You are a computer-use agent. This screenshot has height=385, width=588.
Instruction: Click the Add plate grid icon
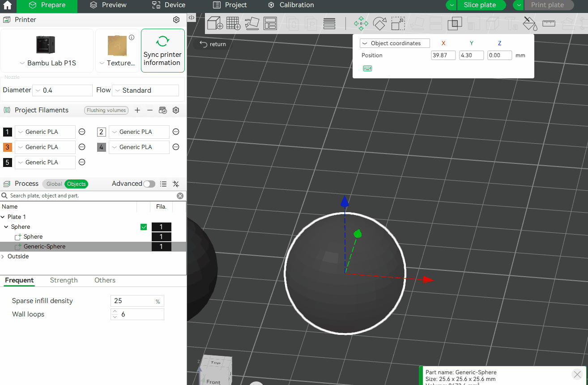(x=233, y=23)
